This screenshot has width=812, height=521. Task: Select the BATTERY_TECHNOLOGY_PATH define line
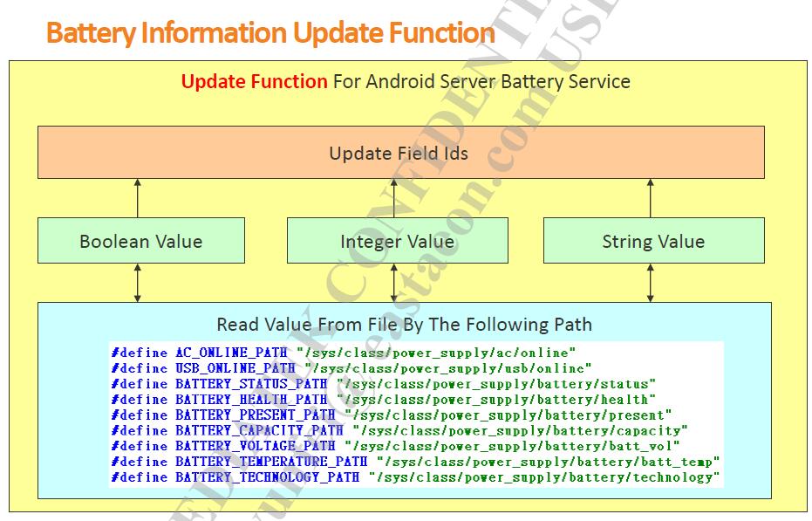click(x=415, y=477)
